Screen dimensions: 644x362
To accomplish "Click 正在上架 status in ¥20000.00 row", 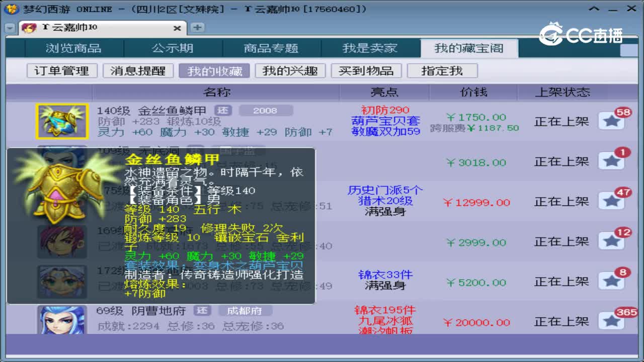I will (x=561, y=321).
